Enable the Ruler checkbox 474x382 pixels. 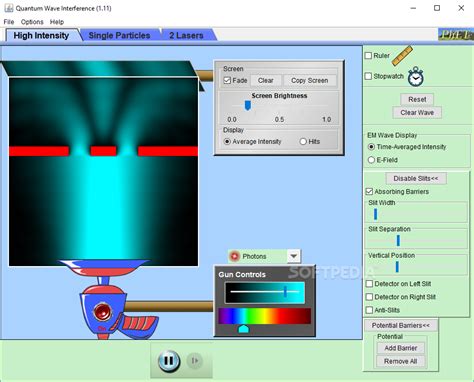coord(368,56)
